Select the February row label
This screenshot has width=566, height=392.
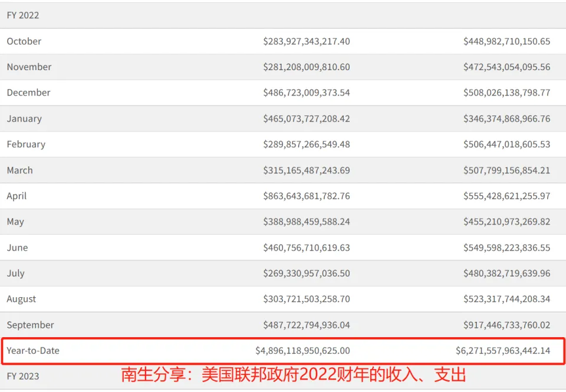(26, 144)
